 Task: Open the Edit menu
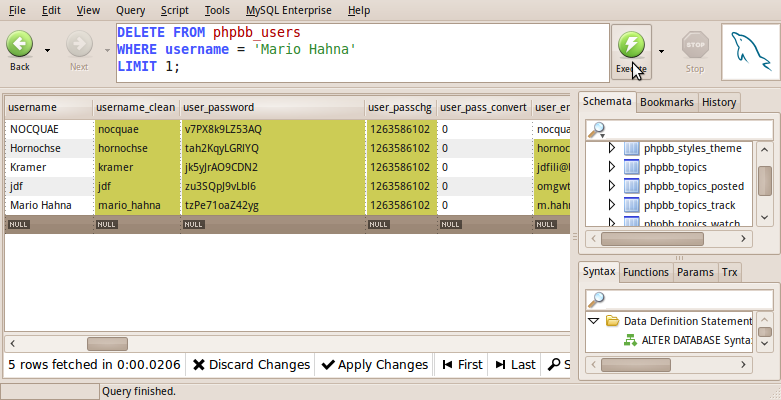51,10
